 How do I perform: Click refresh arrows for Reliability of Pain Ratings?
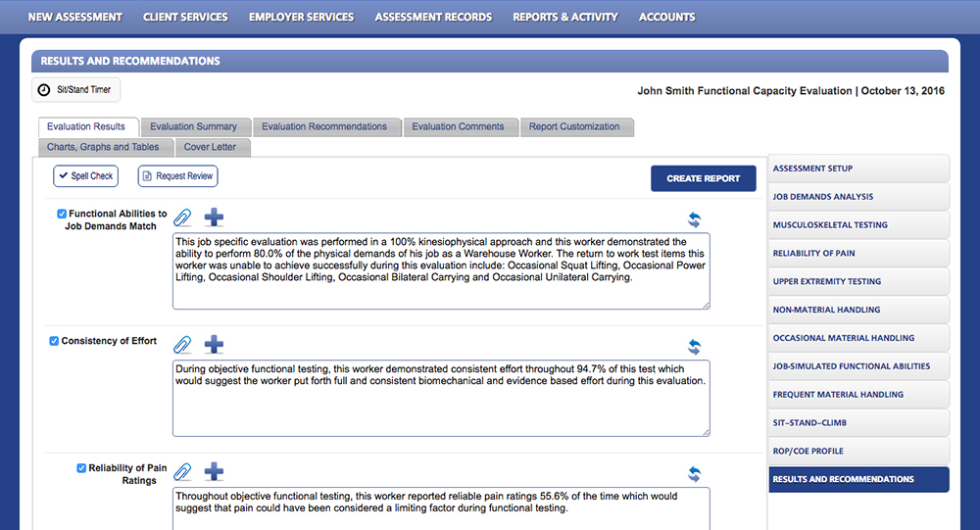pos(695,474)
